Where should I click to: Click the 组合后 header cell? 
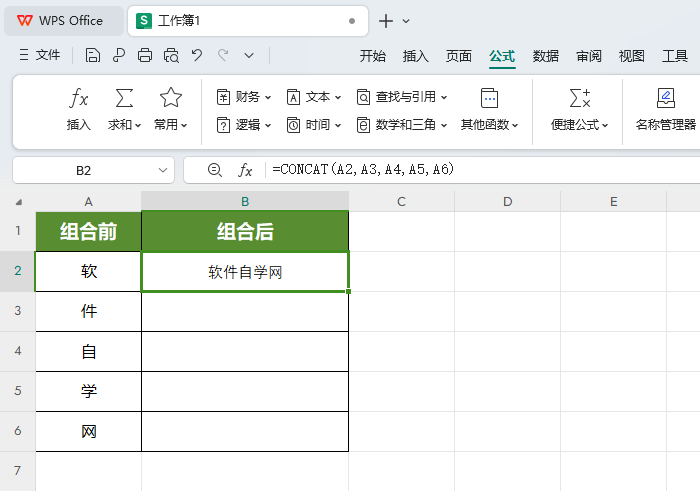click(x=245, y=231)
